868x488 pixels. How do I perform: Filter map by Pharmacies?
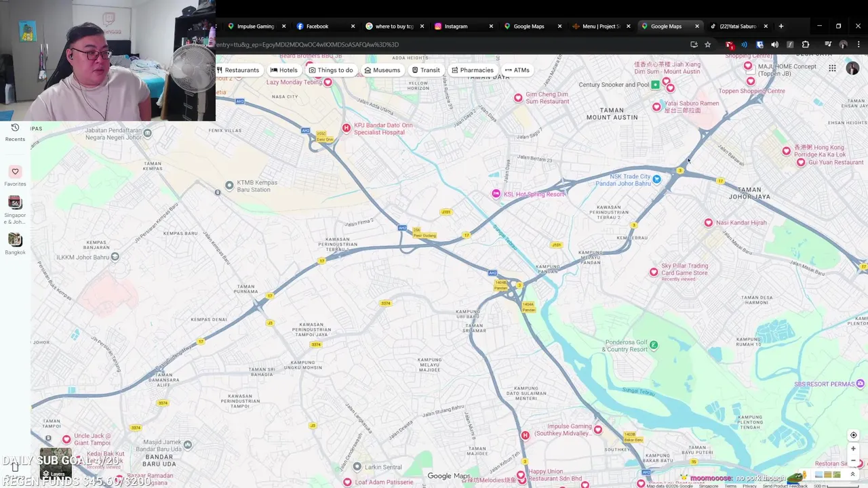[472, 70]
